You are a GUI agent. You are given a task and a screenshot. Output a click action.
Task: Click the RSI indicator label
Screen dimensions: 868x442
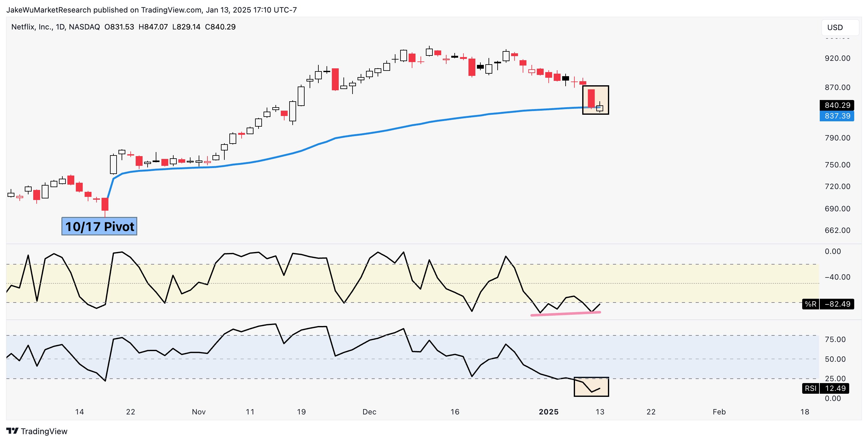[x=810, y=388]
